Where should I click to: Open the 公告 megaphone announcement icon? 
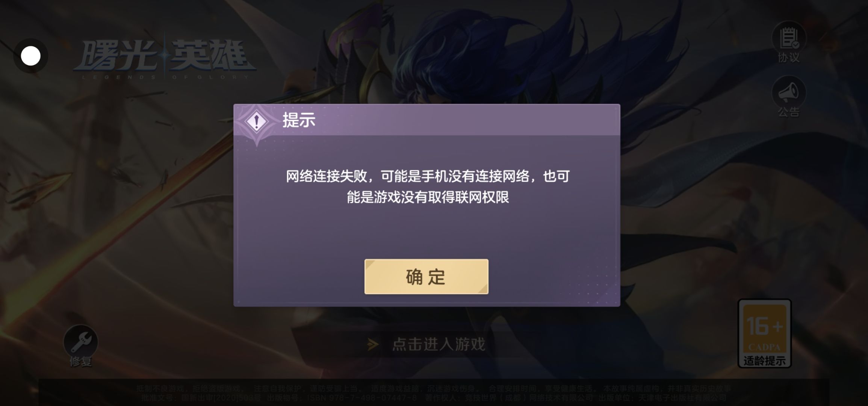coord(789,92)
